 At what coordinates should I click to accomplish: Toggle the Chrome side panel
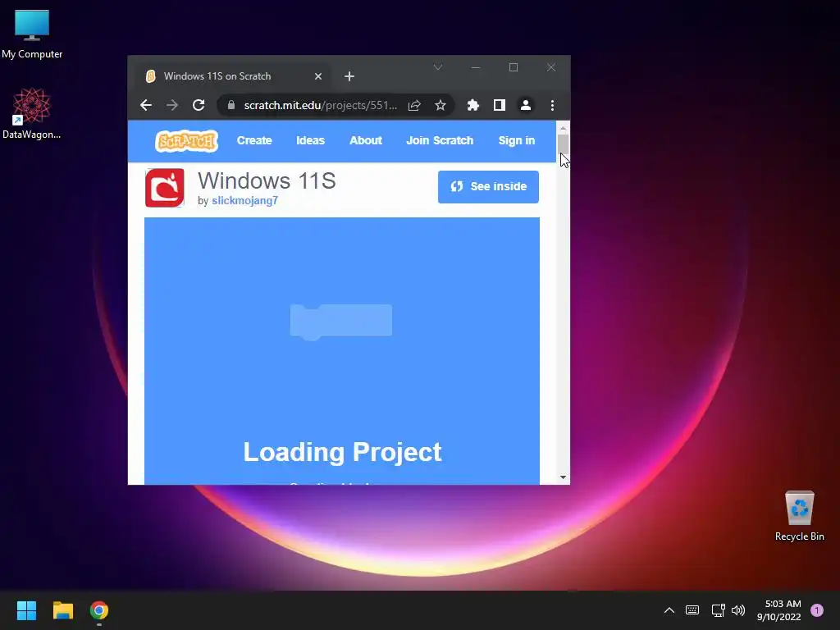pyautogui.click(x=500, y=105)
